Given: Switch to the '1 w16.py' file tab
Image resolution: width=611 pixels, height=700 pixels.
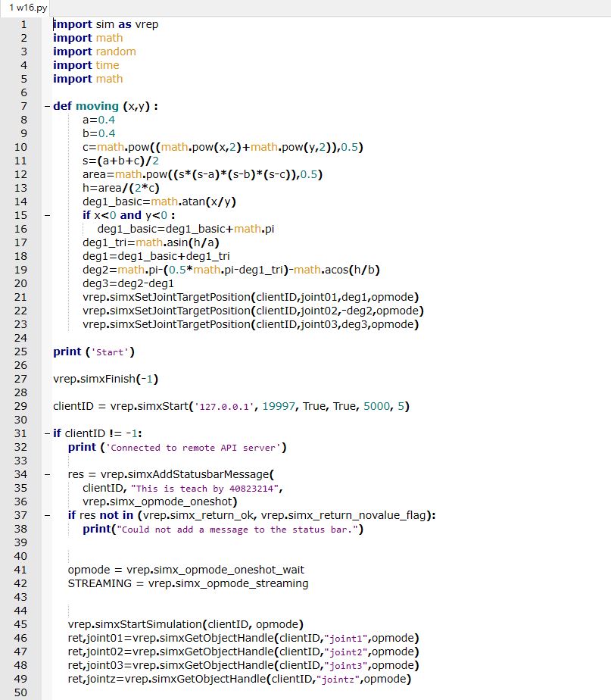Looking at the screenshot, I should tap(25, 8).
